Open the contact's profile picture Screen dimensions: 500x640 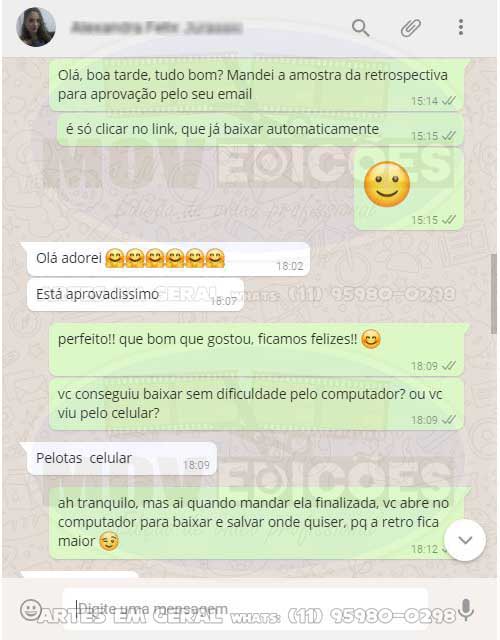(36, 27)
